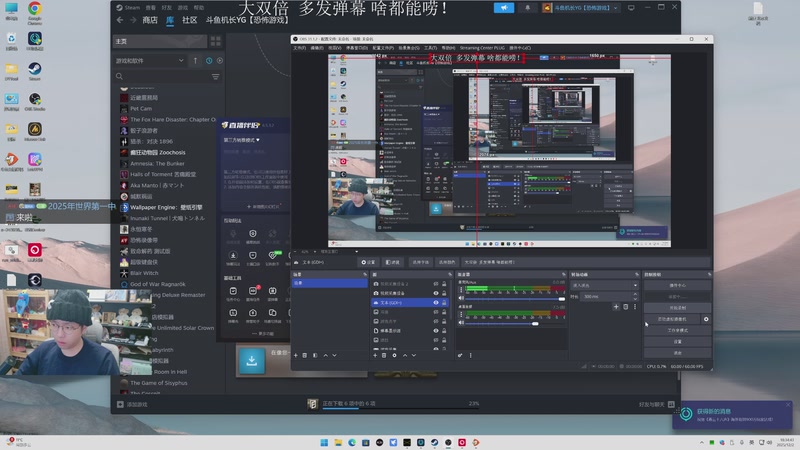
Task: Open 第三方推流模式 dropdown in 直播伴侣
Action: (x=242, y=140)
